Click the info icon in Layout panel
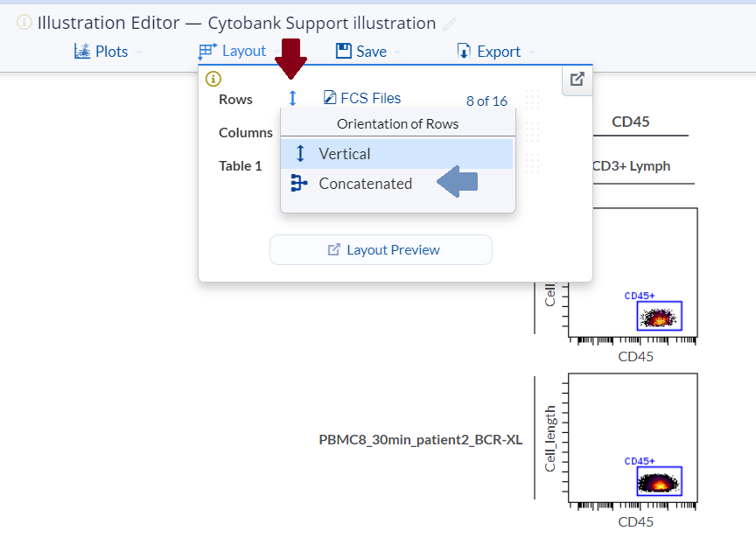756x538 pixels. pos(213,79)
